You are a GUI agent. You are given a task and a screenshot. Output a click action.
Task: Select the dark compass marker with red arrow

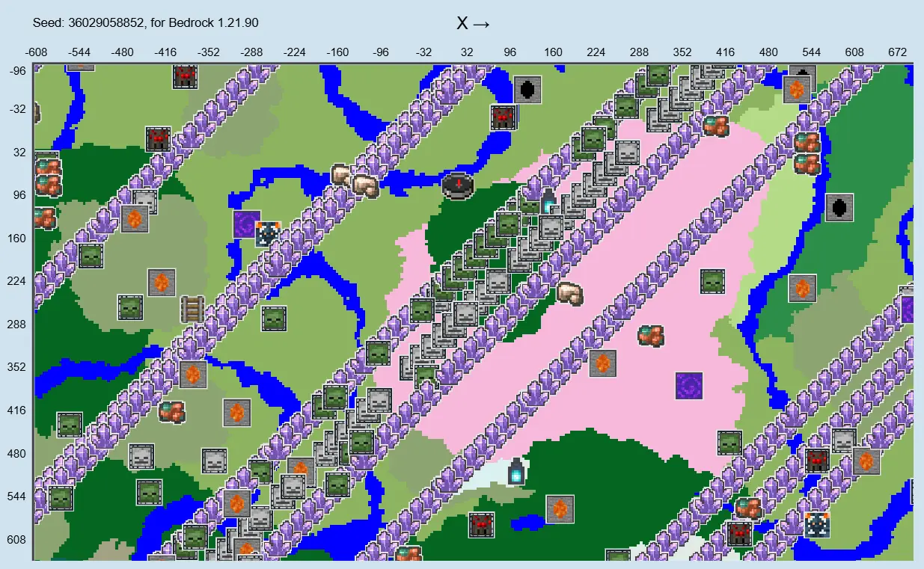[x=457, y=185]
